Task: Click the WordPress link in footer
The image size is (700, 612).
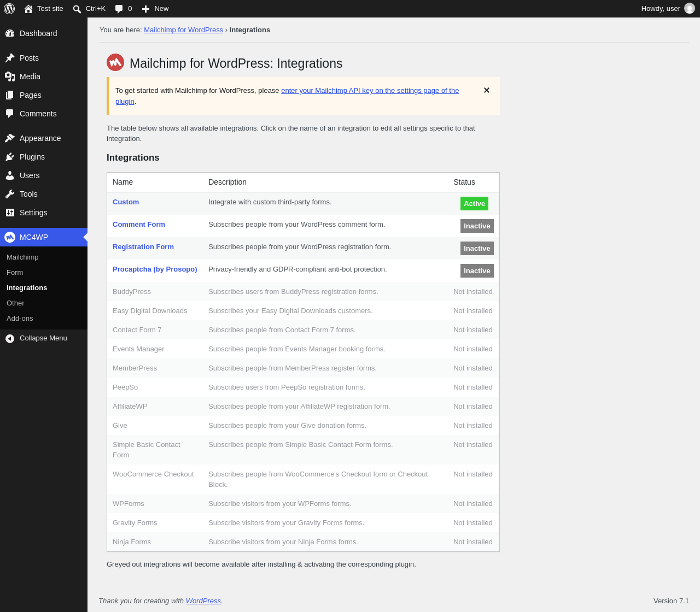Action: click(203, 601)
